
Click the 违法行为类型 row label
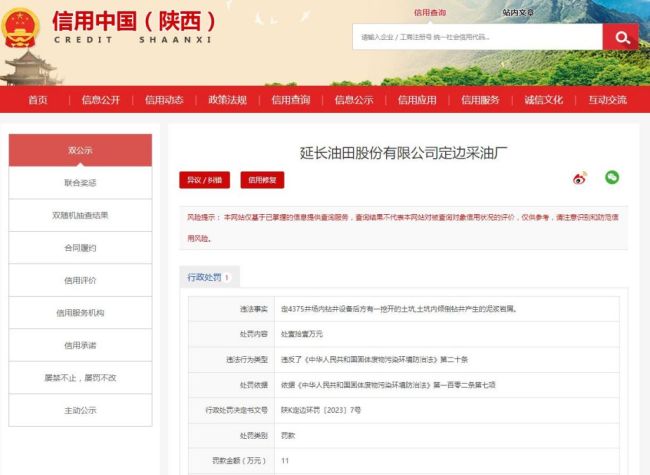pos(247,359)
